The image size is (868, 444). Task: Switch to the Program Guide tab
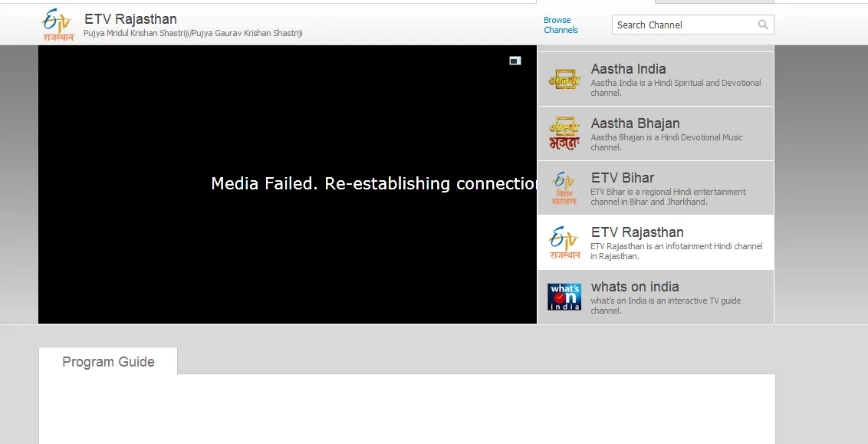click(108, 361)
